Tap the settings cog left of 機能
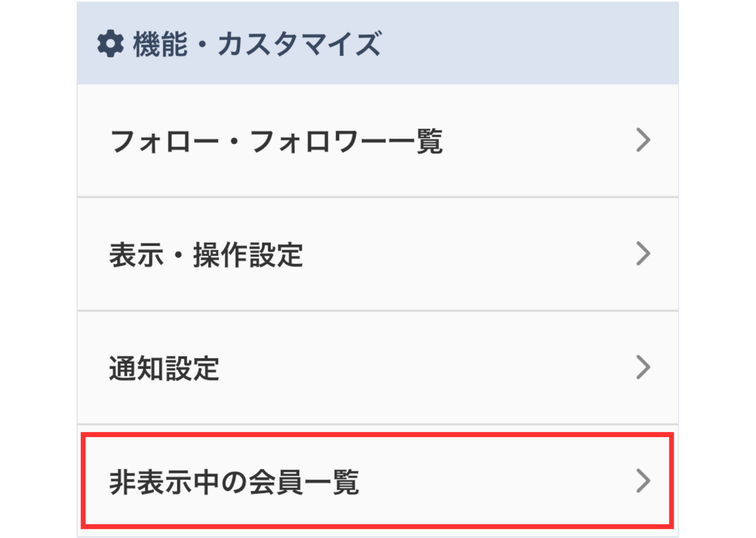The height and width of the screenshot is (538, 756). [110, 43]
